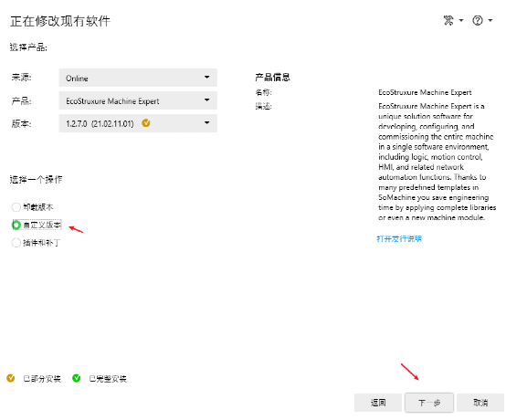Open the tools settings icon menu
Image resolution: width=506 pixels, height=420 pixels.
[448, 21]
